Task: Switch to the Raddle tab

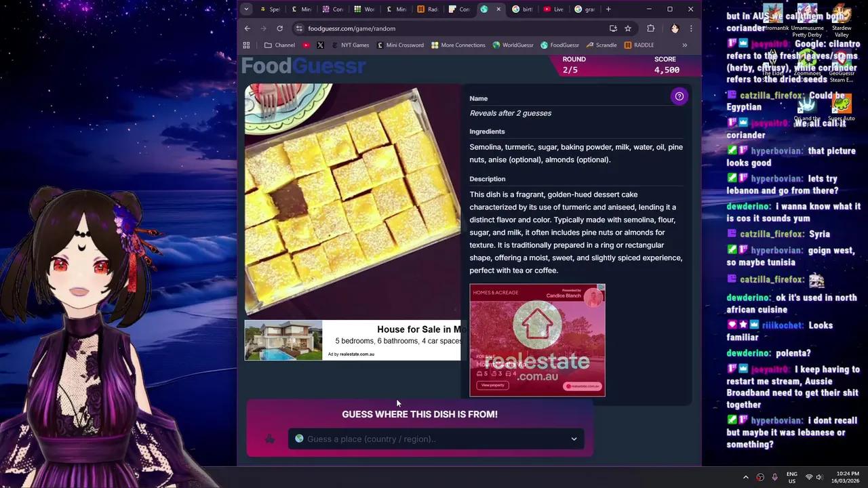Action: pos(427,9)
